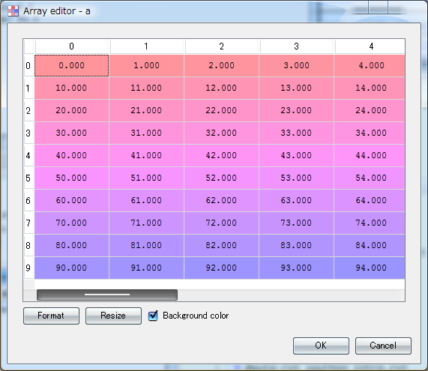Select the cell containing 60.000
428x371 pixels.
72,201
